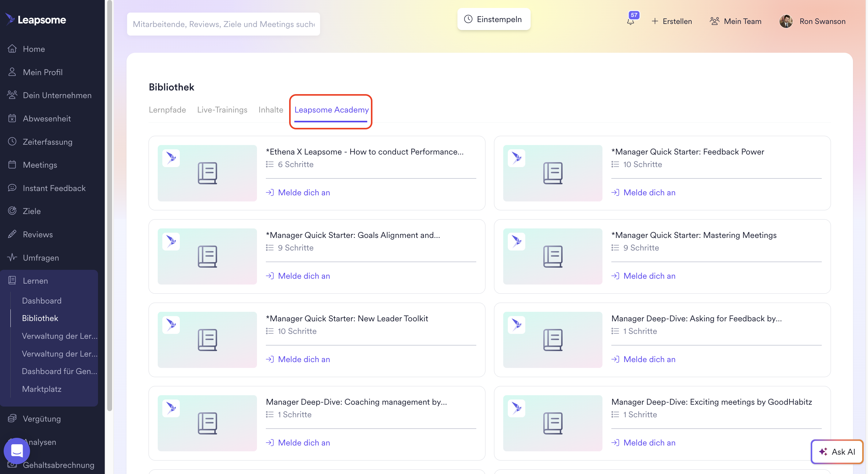Open title *Manager Quick Starter: Goals Alignment and...
Screen dimensions: 868x474
tap(353, 235)
